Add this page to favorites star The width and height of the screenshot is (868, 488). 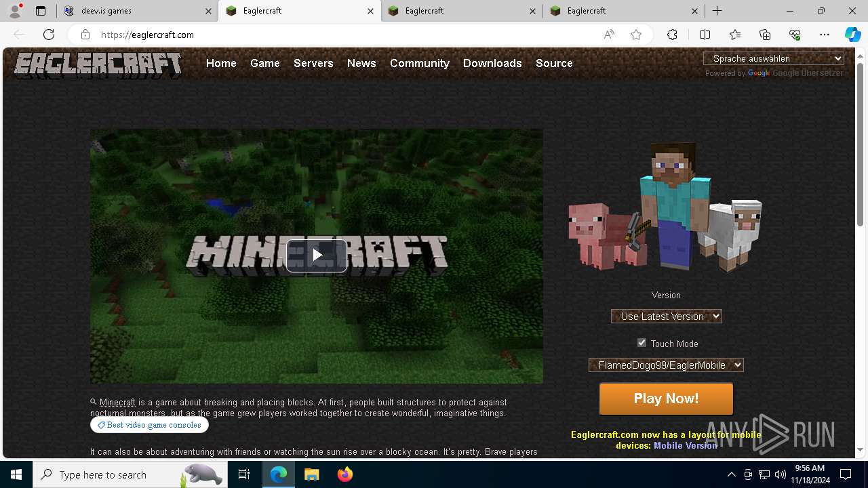click(636, 35)
